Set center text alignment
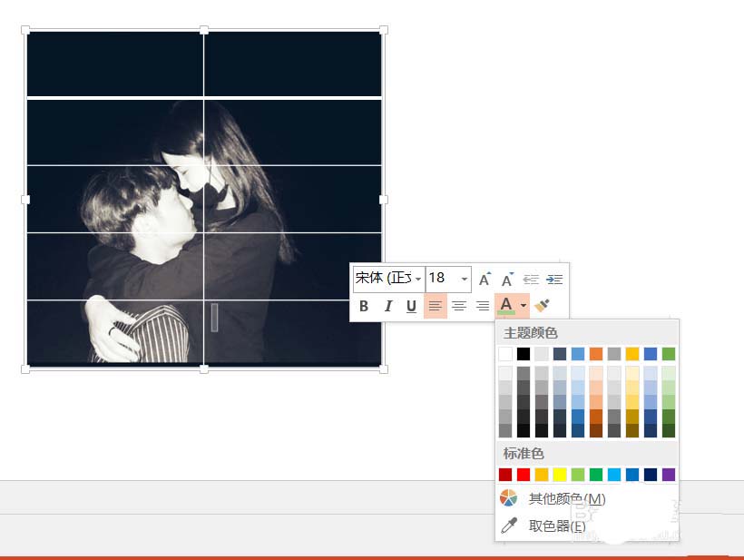744x560 pixels. tap(459, 306)
